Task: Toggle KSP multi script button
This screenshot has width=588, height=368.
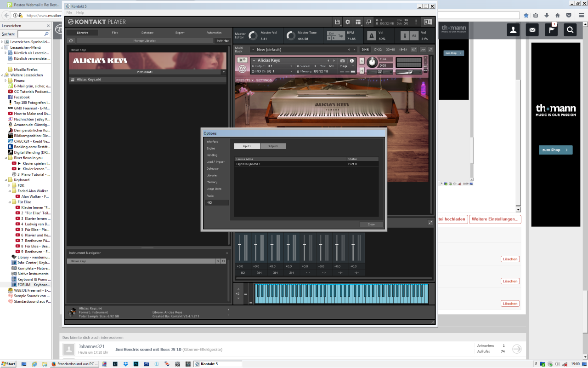Action: 414,49
